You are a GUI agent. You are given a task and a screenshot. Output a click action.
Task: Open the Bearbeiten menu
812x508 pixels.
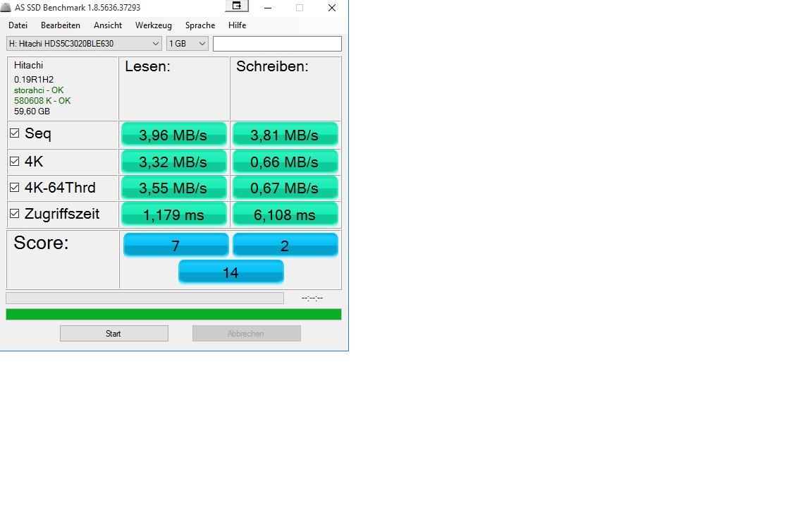[61, 25]
